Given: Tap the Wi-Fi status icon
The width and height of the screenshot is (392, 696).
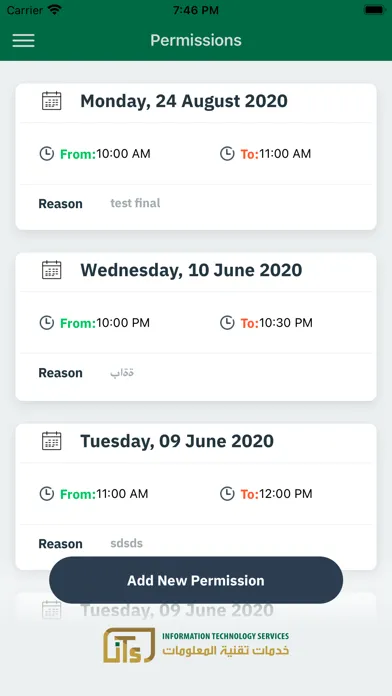Looking at the screenshot, I should tap(55, 10).
